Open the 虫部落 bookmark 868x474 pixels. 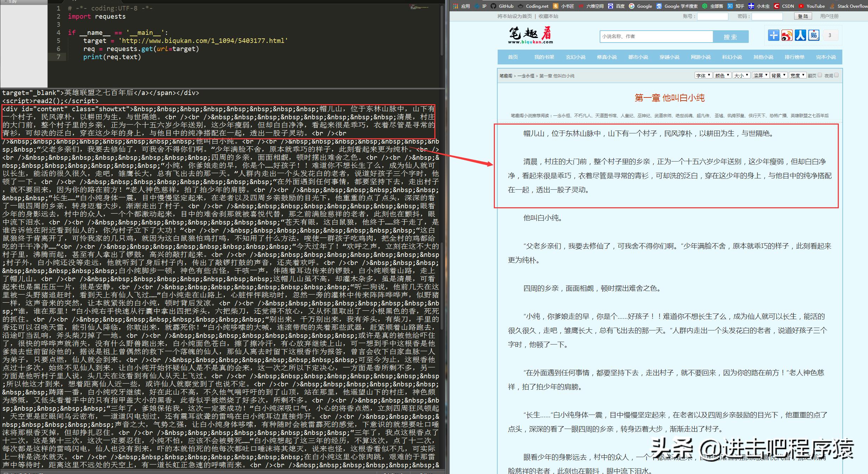pos(713,6)
